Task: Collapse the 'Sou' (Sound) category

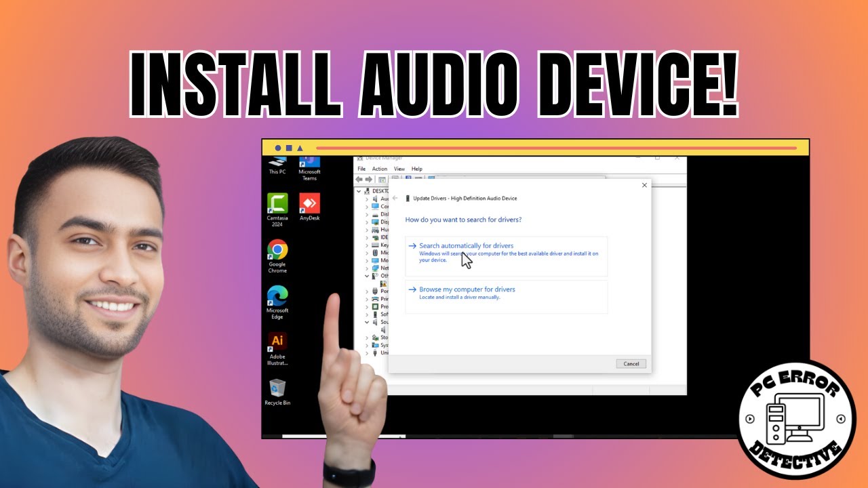Action: point(368,322)
